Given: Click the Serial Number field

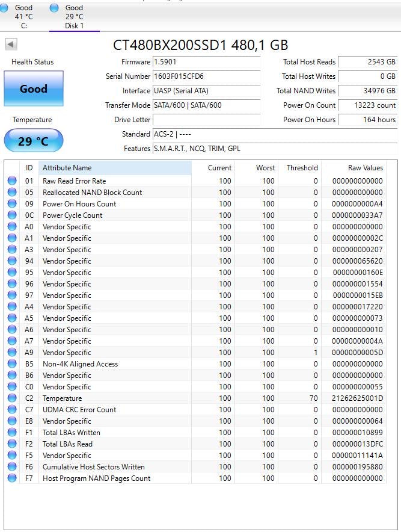Looking at the screenshot, I should (x=206, y=76).
